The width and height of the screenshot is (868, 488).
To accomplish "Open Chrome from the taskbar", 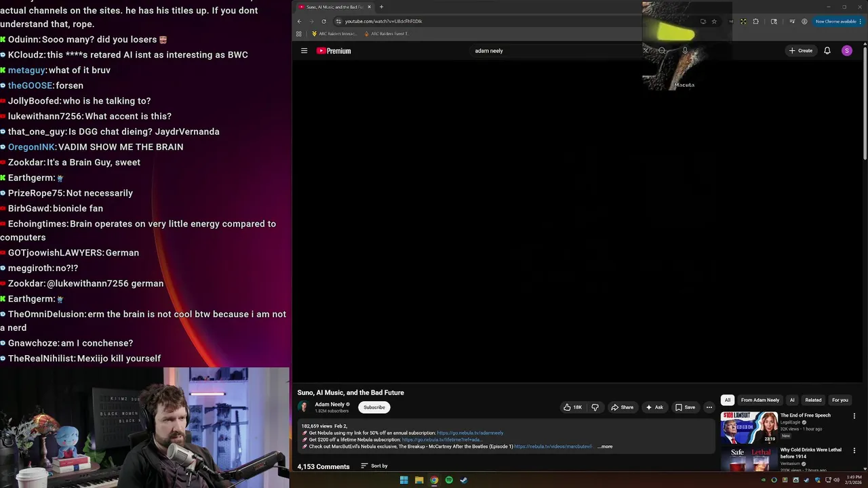I will click(434, 481).
